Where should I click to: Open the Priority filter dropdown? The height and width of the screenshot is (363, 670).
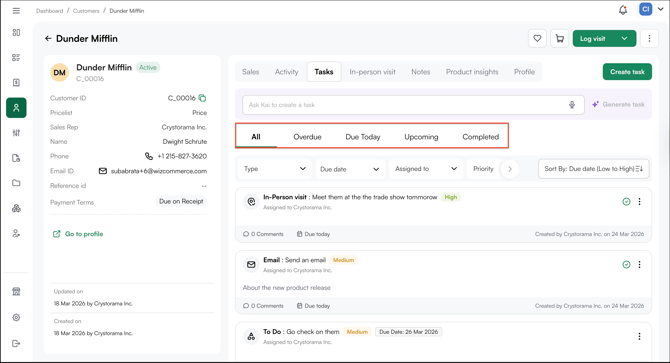tap(483, 169)
